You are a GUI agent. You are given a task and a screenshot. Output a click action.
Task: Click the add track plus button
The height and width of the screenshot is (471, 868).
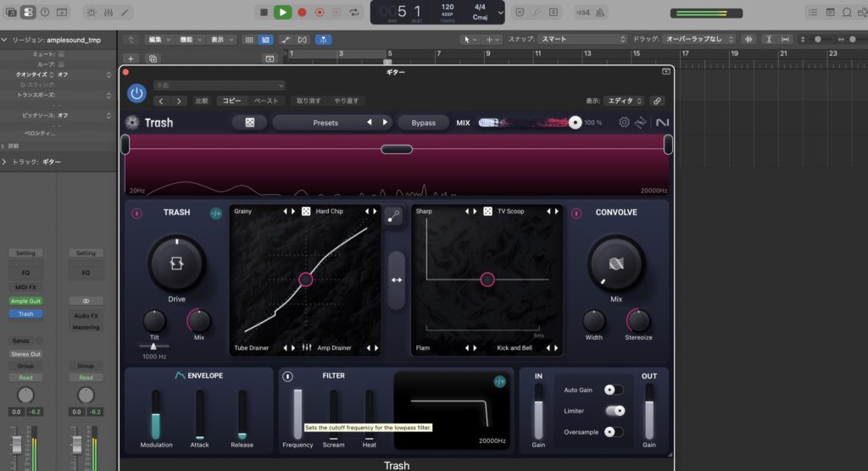(131, 58)
